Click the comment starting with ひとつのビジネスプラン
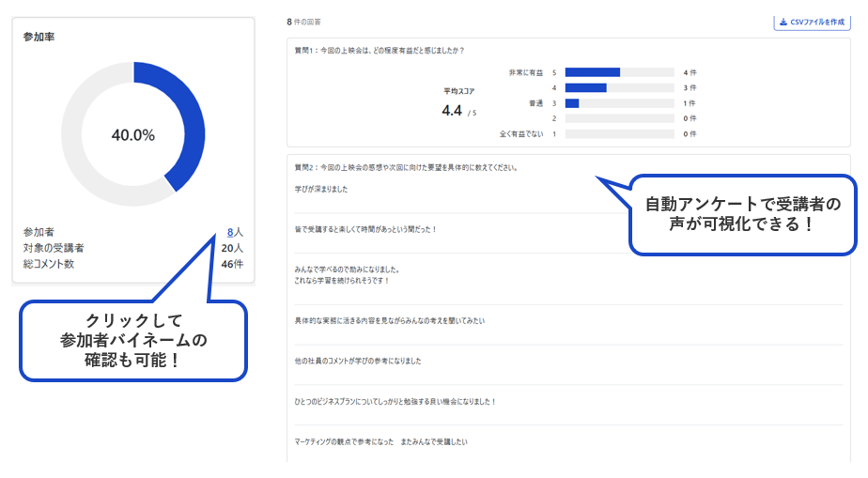 tap(395, 401)
